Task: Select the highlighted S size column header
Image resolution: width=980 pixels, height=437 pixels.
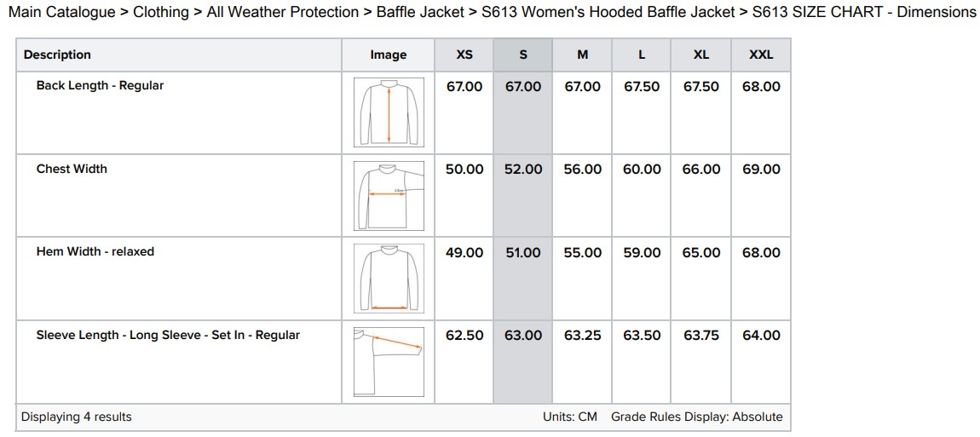Action: tap(523, 55)
